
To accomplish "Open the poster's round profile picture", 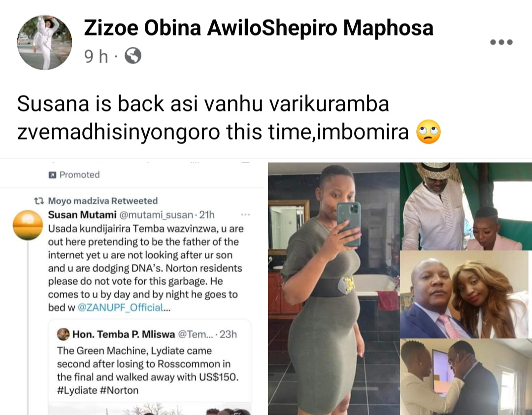I will pos(44,42).
